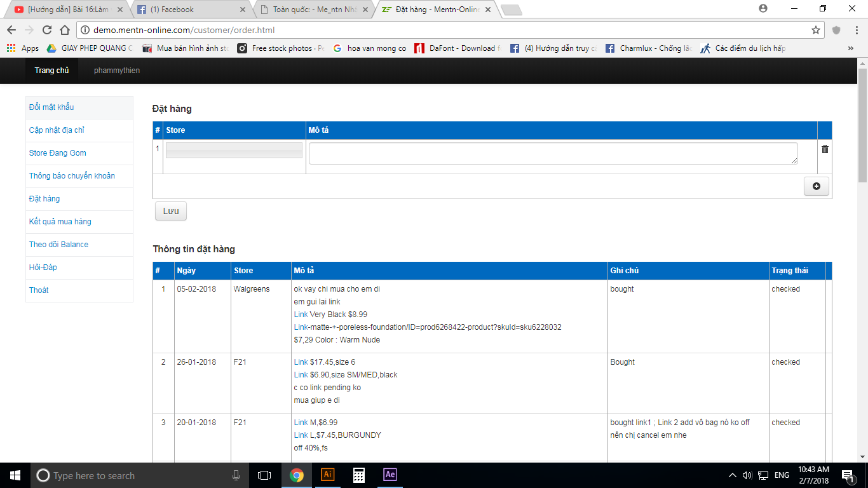Go to browser home page icon
This screenshot has width=868, height=488.
point(64,30)
